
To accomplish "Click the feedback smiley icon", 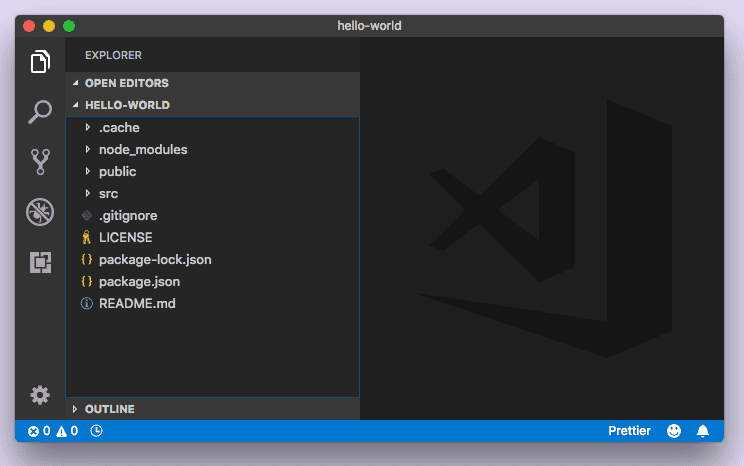I will click(x=674, y=431).
